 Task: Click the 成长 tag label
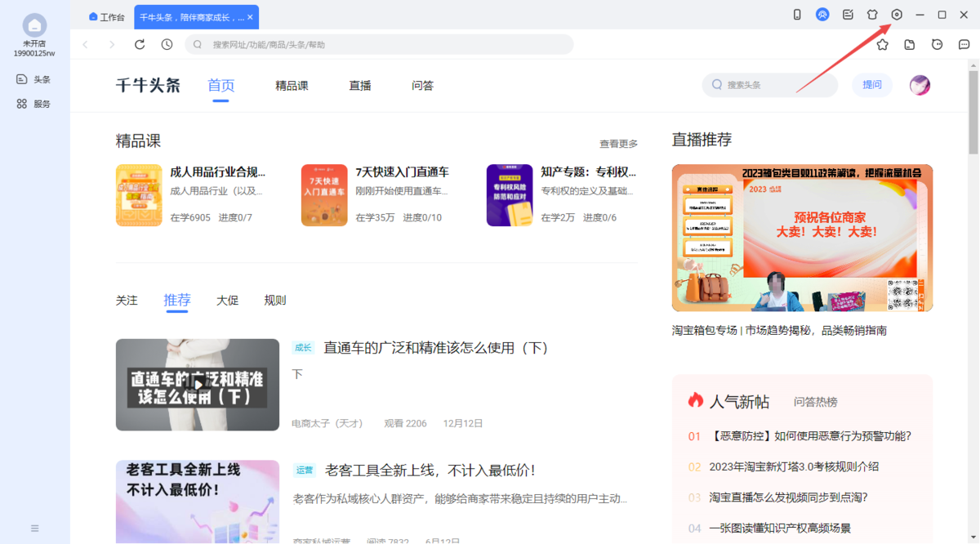[303, 348]
